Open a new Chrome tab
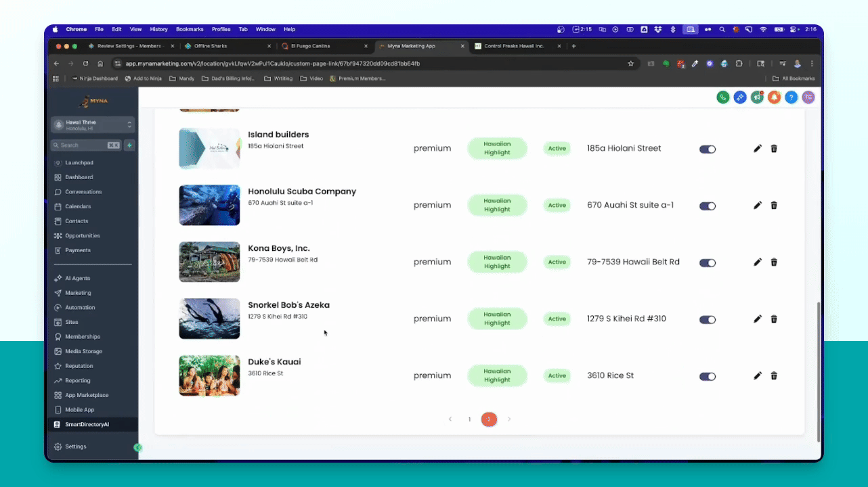Viewport: 868px width, 487px height. tap(573, 46)
